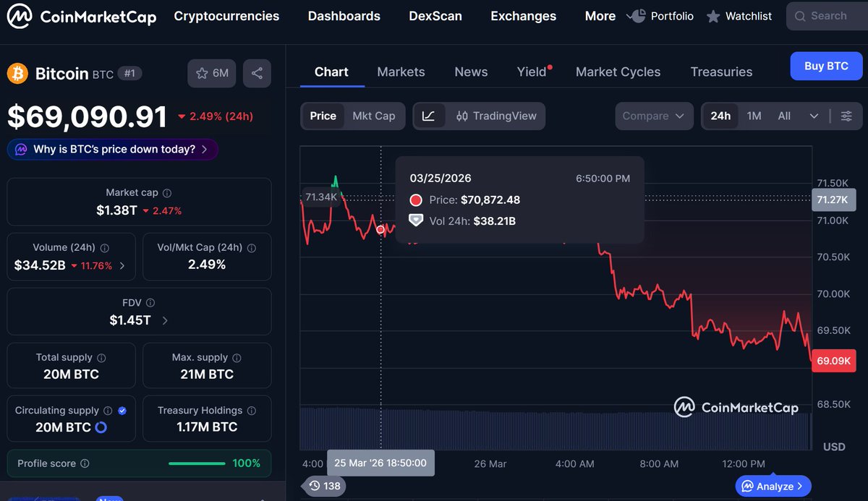Open the Portfolio section

coord(666,16)
